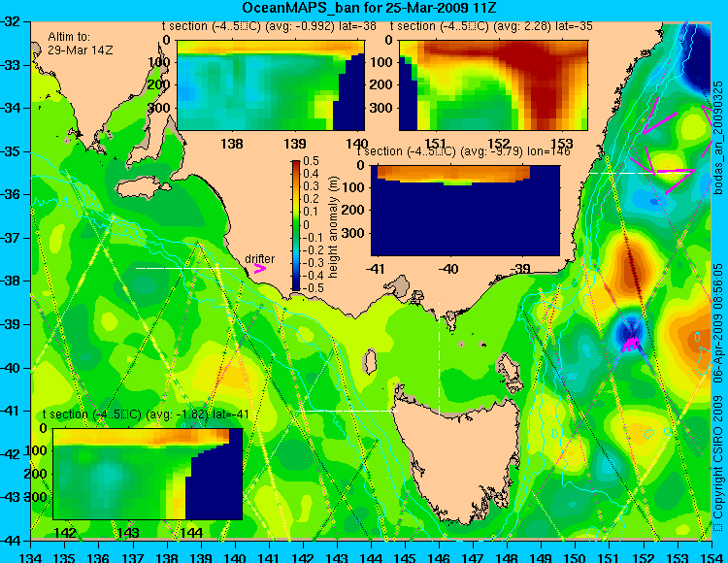The image size is (728, 563).
Task: Click Kangaroo Island on the map
Action: pos(143,187)
